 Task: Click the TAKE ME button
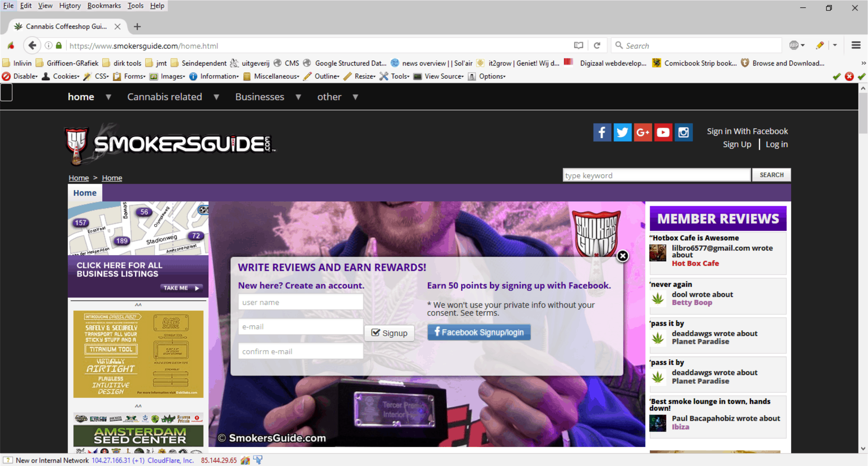click(x=181, y=288)
